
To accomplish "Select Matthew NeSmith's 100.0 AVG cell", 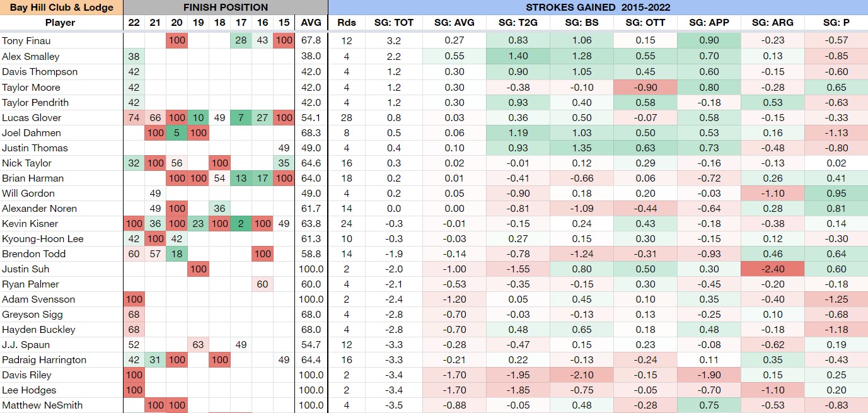I will point(311,405).
